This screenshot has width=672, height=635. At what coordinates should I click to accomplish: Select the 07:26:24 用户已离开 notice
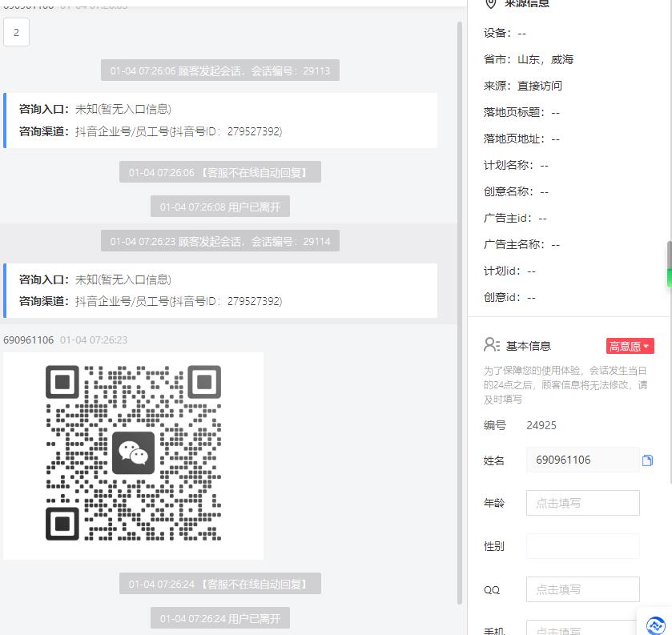tap(219, 618)
